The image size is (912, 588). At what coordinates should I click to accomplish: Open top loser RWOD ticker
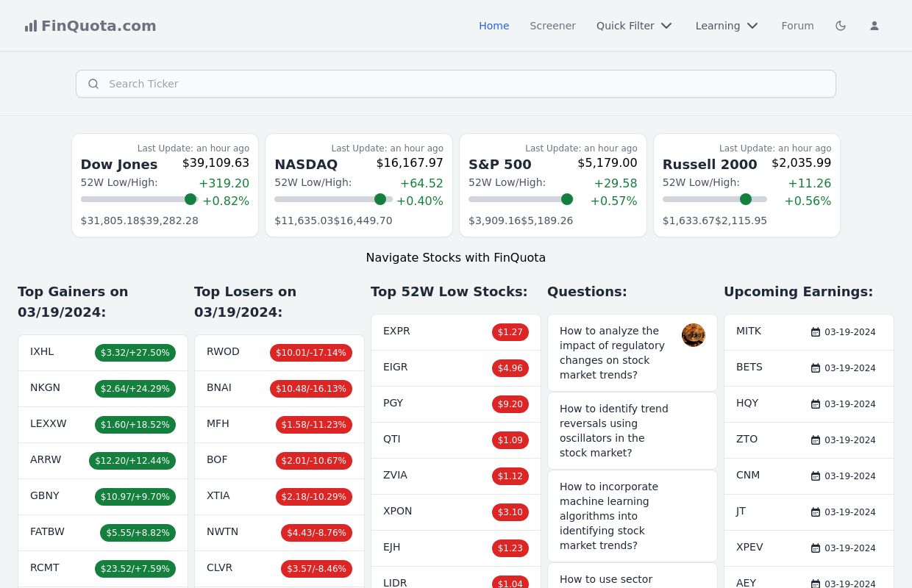click(x=223, y=351)
